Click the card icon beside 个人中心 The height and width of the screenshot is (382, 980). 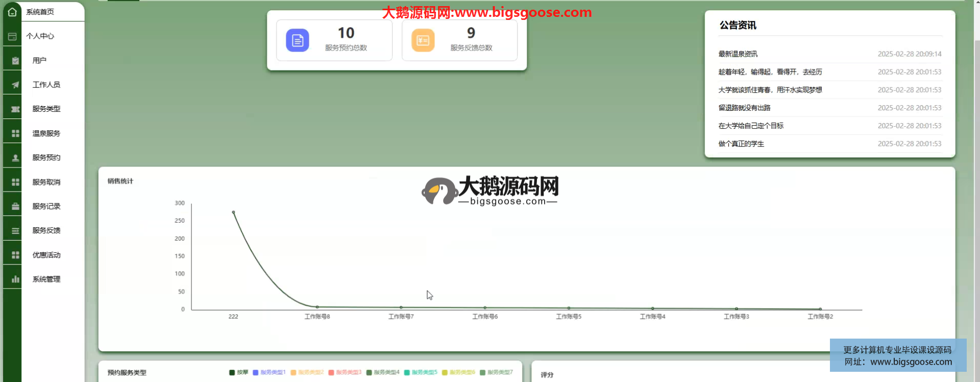pos(12,36)
